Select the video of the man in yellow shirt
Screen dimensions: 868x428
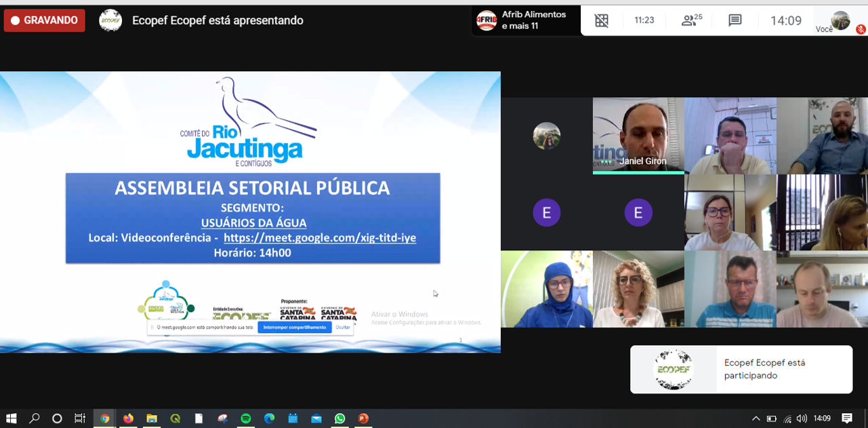(730, 136)
